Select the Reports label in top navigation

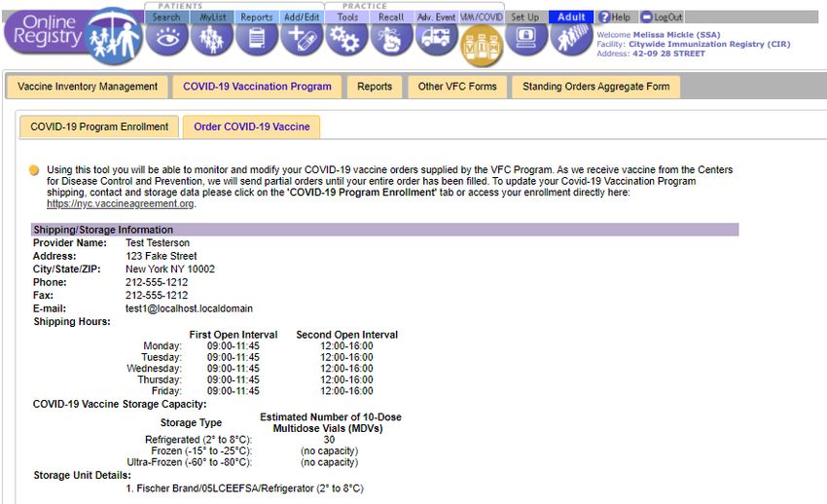click(x=257, y=17)
